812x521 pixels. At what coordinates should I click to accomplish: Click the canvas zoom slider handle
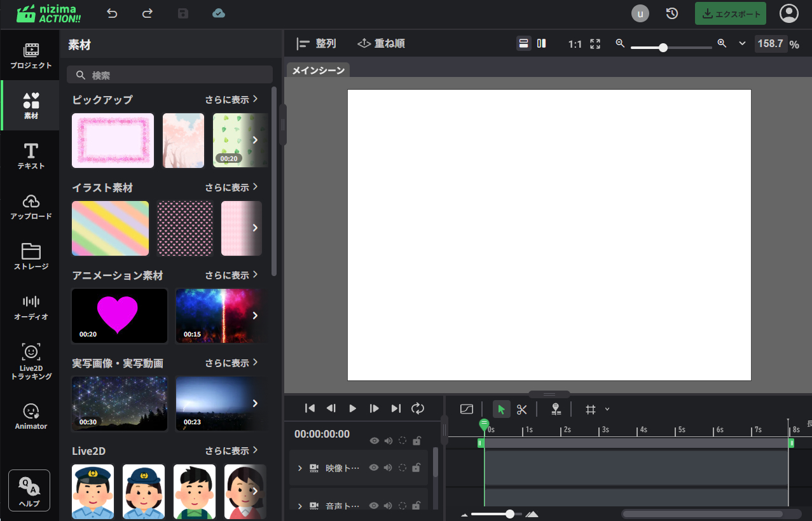pos(663,48)
